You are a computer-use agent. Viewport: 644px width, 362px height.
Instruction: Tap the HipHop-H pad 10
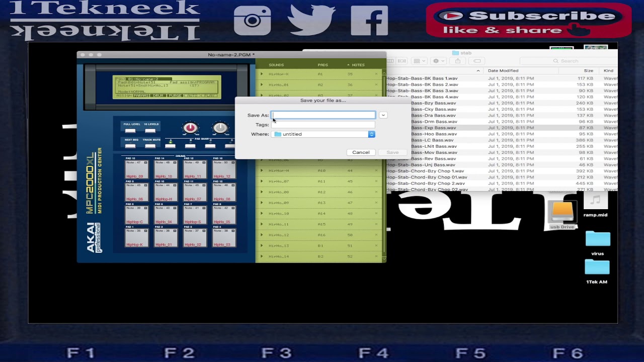point(166,192)
